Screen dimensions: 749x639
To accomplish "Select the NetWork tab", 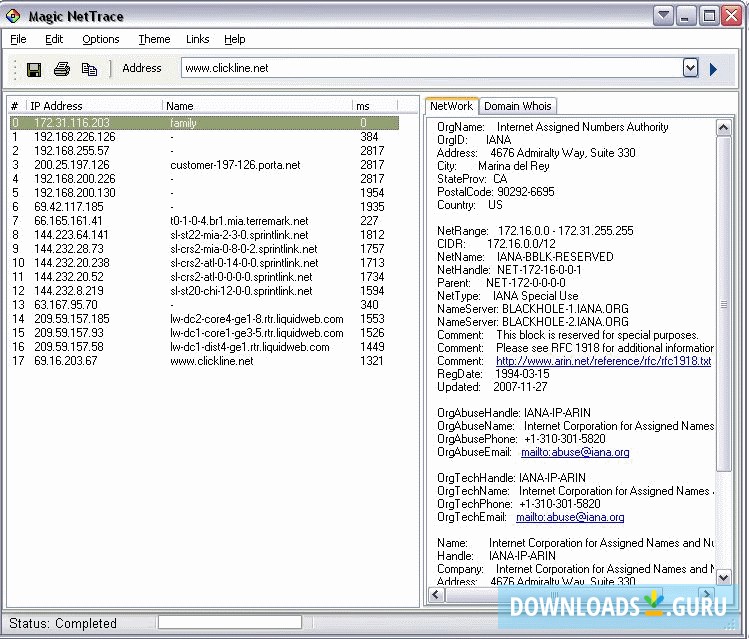I will coord(451,106).
